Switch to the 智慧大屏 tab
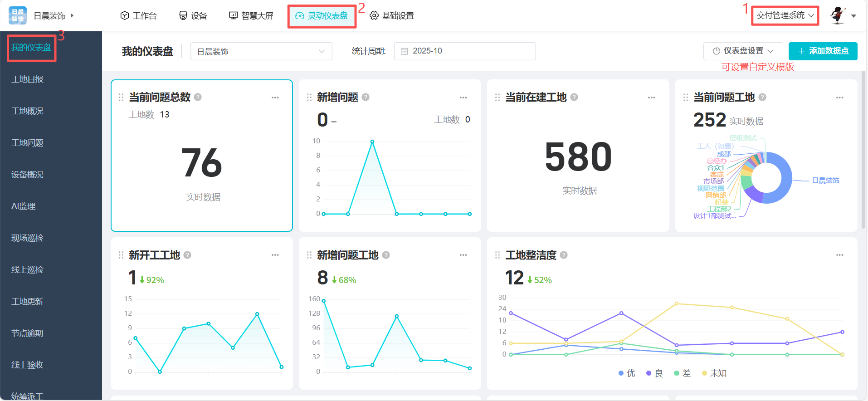868x401 pixels. 251,16
